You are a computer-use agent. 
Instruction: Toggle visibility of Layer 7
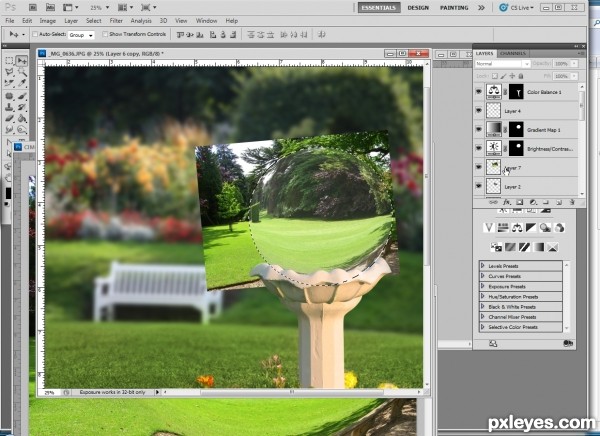point(479,167)
